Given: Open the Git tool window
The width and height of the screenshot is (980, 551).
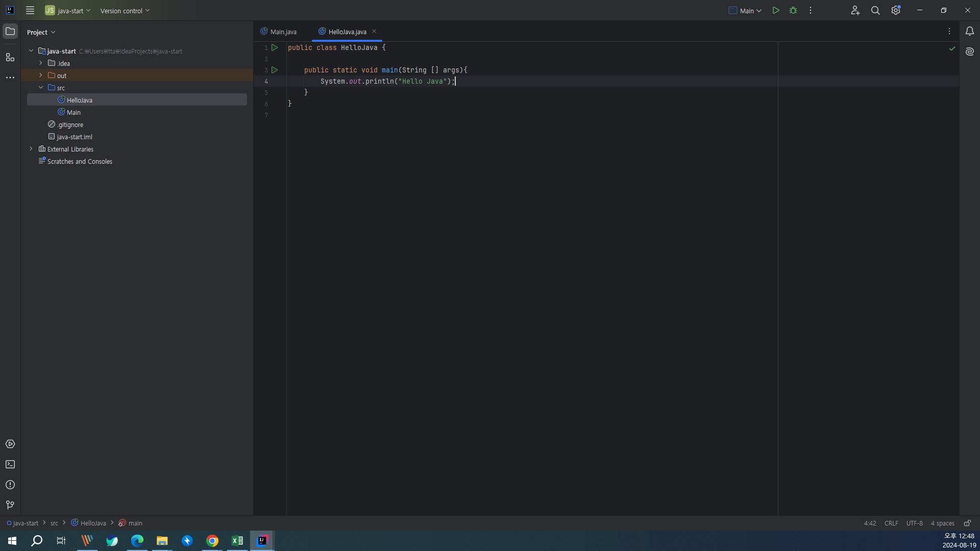Looking at the screenshot, I should pos(10,505).
